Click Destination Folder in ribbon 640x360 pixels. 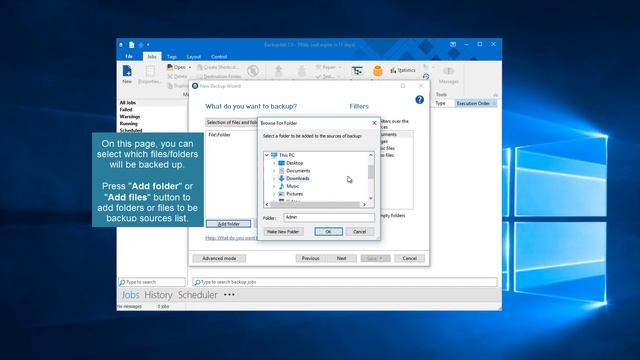coord(219,76)
